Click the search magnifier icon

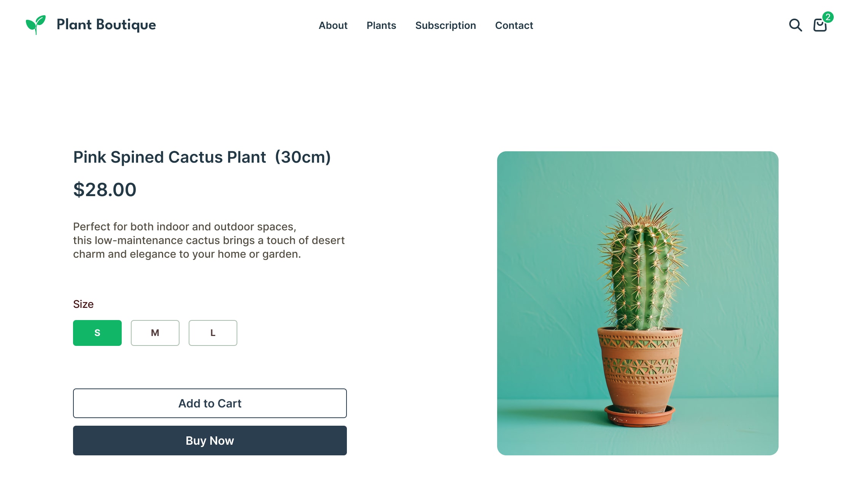coord(795,25)
